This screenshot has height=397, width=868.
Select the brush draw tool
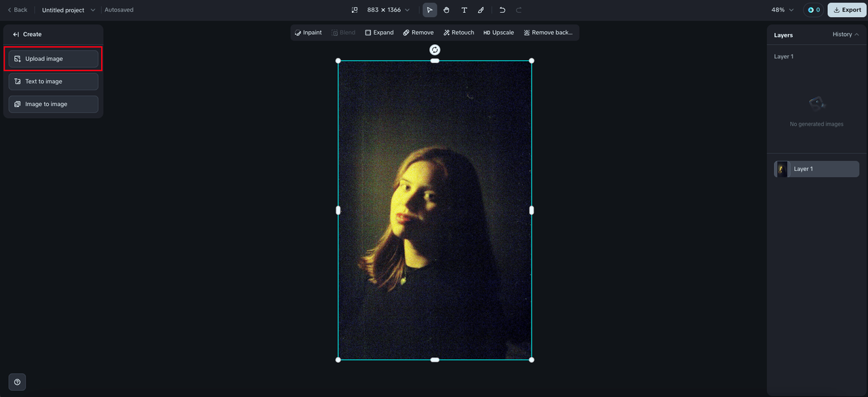481,10
